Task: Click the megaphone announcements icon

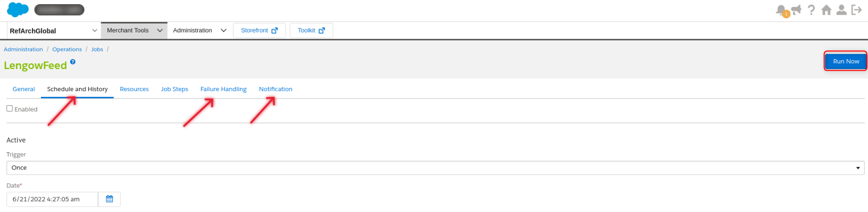Action: (x=796, y=10)
